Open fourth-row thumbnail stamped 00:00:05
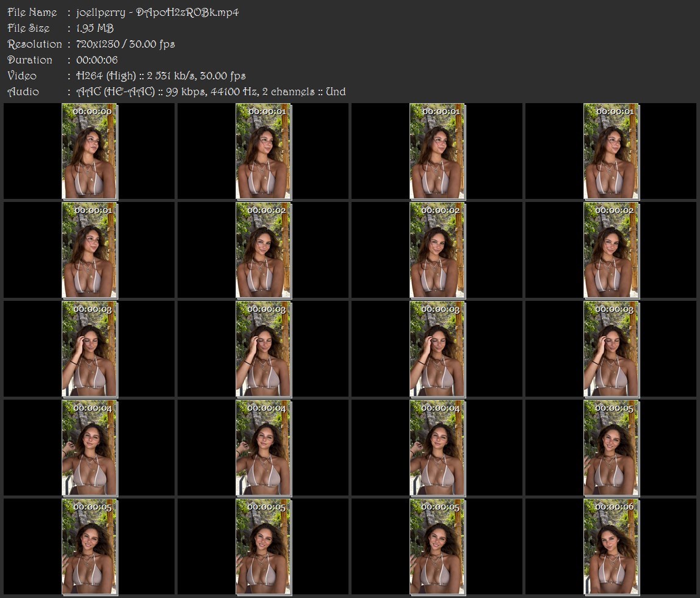 (x=611, y=448)
